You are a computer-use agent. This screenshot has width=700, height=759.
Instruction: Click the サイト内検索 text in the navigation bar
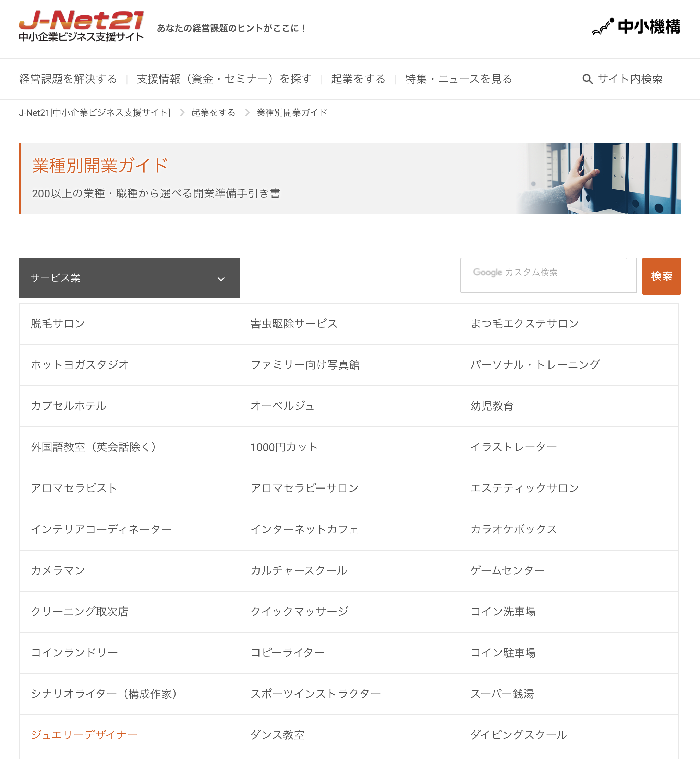tap(630, 79)
